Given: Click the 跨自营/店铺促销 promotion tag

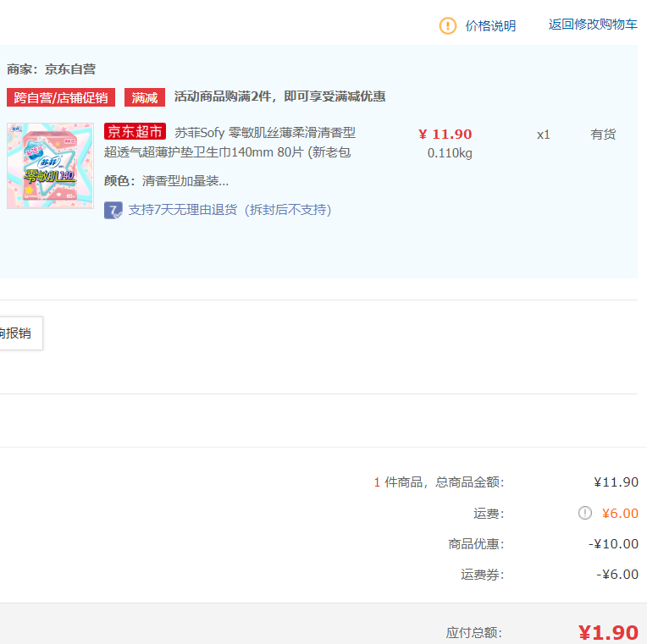Looking at the screenshot, I should (61, 97).
